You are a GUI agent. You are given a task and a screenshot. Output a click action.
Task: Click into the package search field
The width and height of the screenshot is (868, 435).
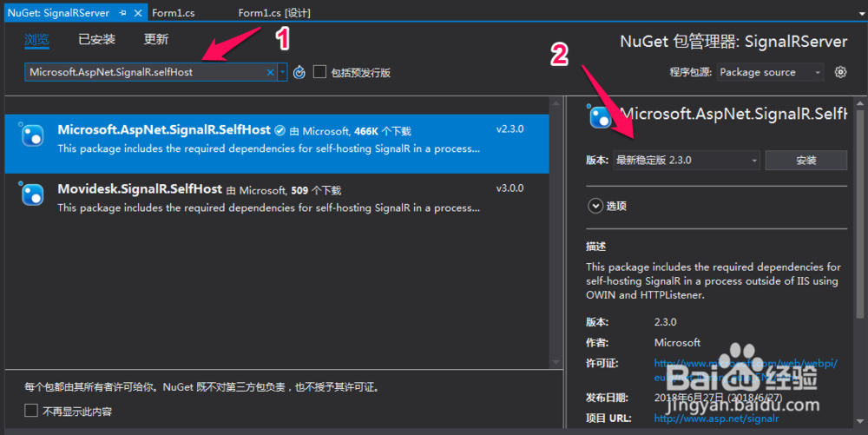pos(147,73)
